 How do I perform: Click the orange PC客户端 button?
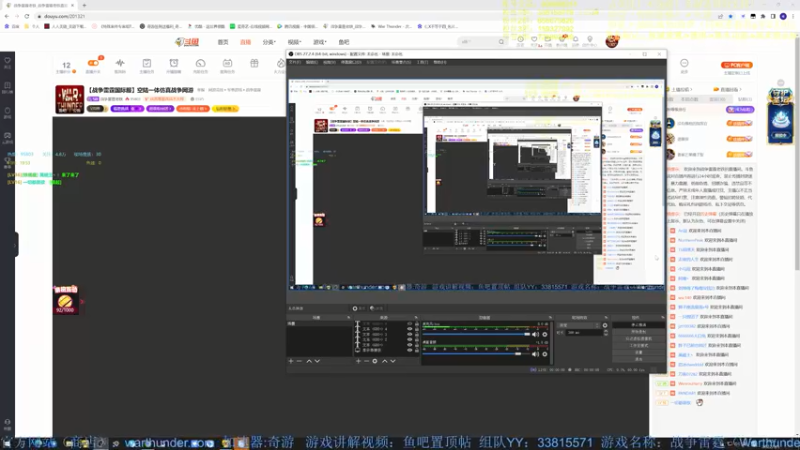click(737, 65)
